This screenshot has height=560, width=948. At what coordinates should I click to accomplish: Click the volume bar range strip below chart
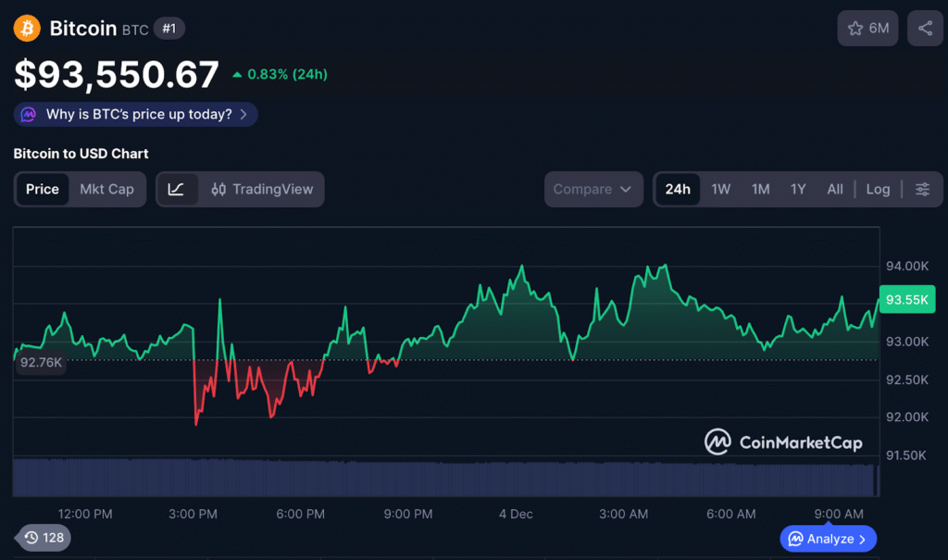(x=444, y=478)
